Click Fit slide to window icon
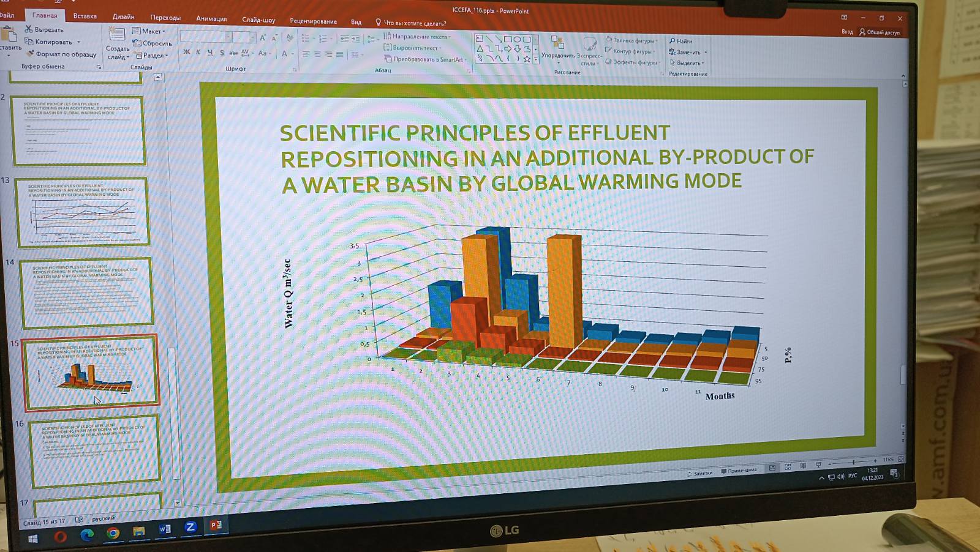Screen dimensions: 980x552 tap(900, 459)
